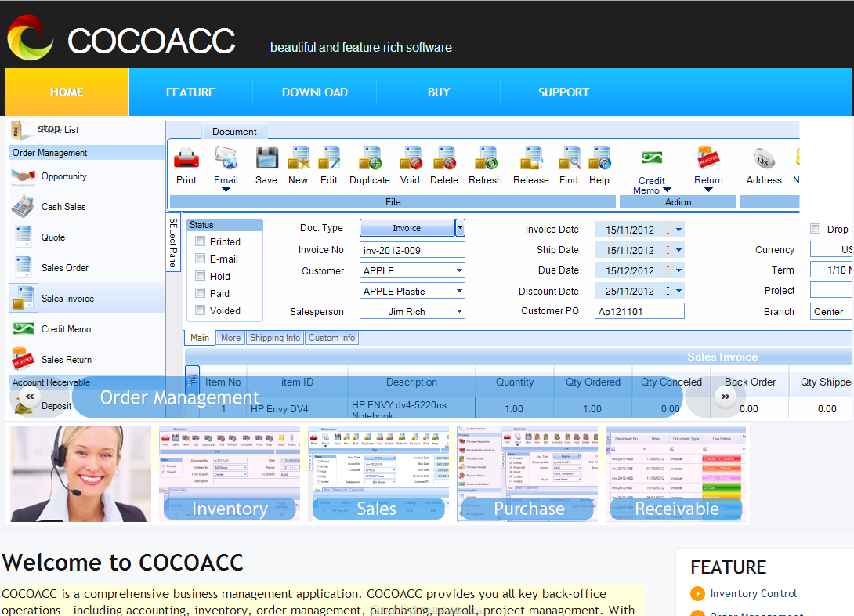Click the Delete document icon
Viewport: 854px width, 616px height.
pyautogui.click(x=444, y=158)
